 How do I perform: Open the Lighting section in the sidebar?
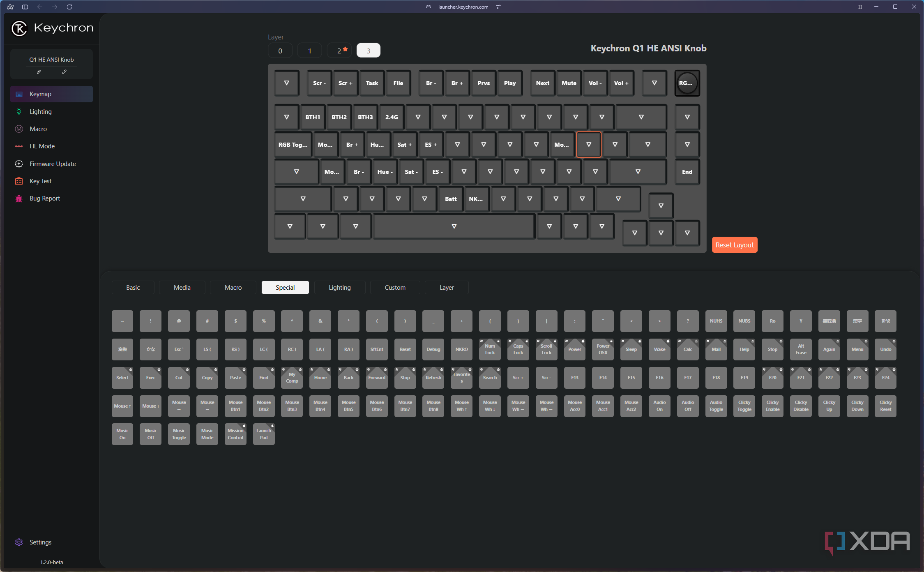51,112
